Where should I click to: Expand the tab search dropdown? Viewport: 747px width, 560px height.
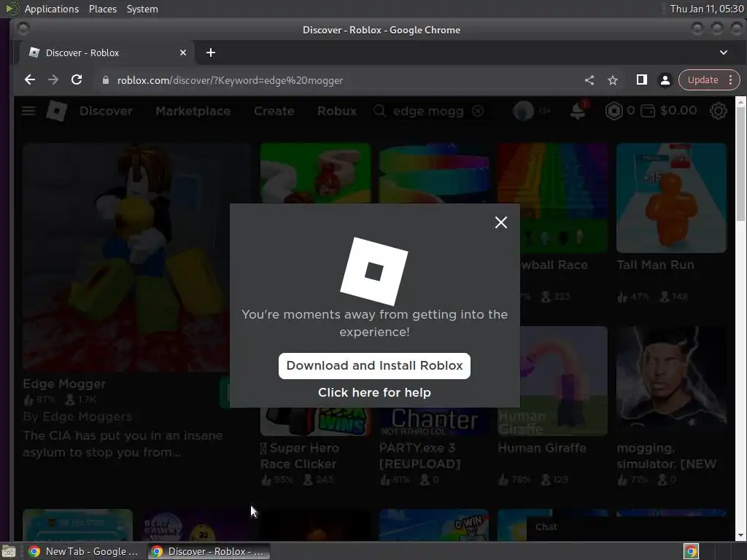coord(723,52)
